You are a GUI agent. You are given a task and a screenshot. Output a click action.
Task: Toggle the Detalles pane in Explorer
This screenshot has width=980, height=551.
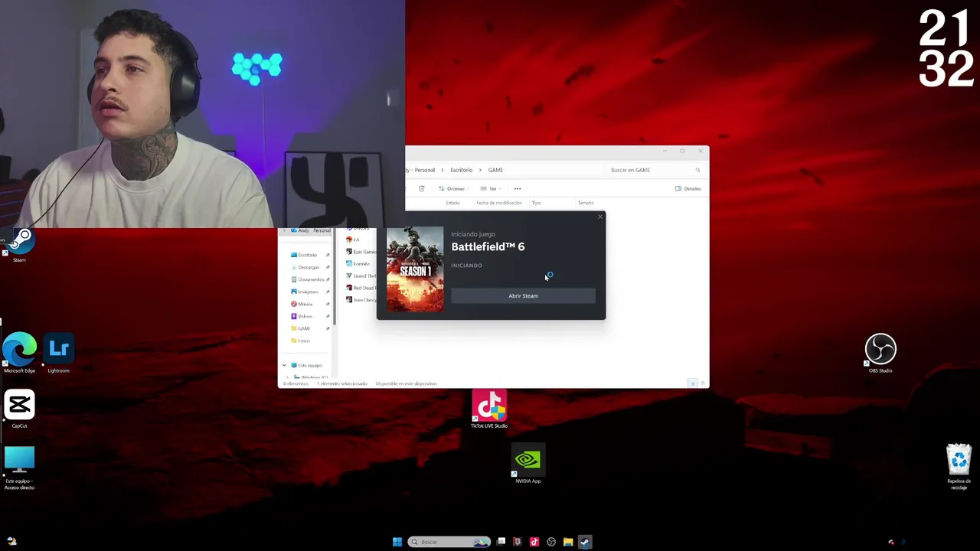point(688,188)
